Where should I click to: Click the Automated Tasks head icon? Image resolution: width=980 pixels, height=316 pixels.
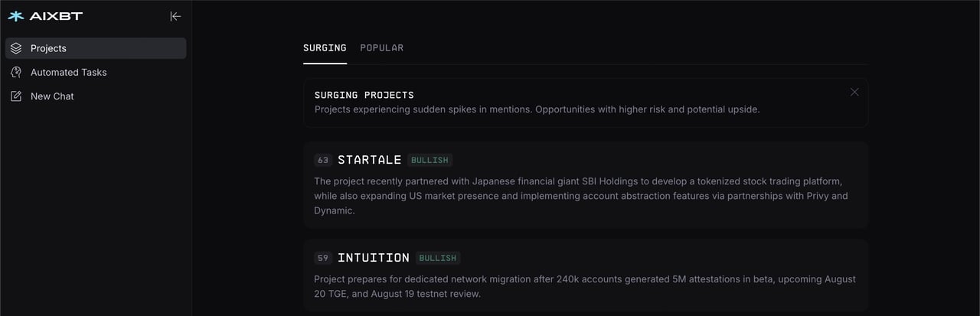(x=16, y=72)
